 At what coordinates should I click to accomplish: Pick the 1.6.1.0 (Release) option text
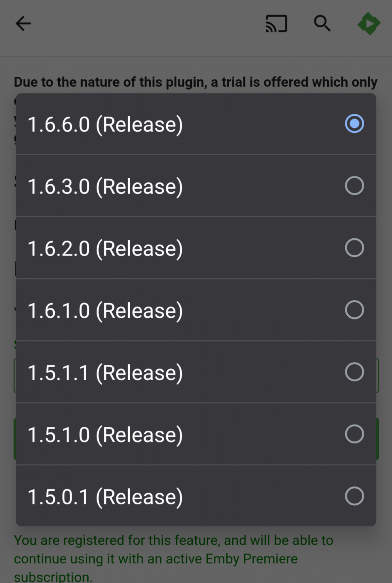[105, 311]
